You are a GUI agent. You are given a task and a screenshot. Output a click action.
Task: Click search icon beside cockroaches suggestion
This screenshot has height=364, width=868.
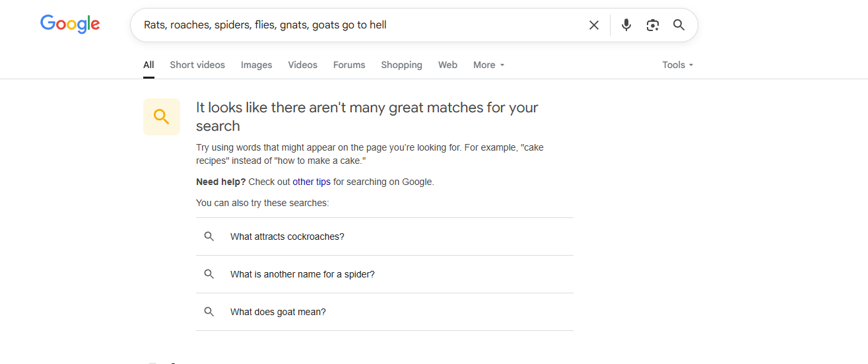(x=209, y=237)
